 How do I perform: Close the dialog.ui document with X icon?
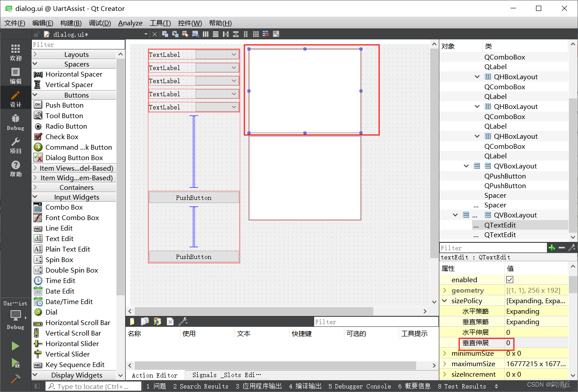tap(154, 34)
